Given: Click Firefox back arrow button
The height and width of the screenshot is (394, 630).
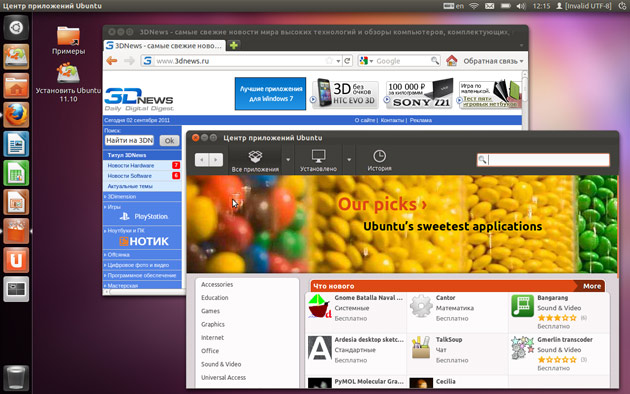Looking at the screenshot, I should [x=112, y=61].
